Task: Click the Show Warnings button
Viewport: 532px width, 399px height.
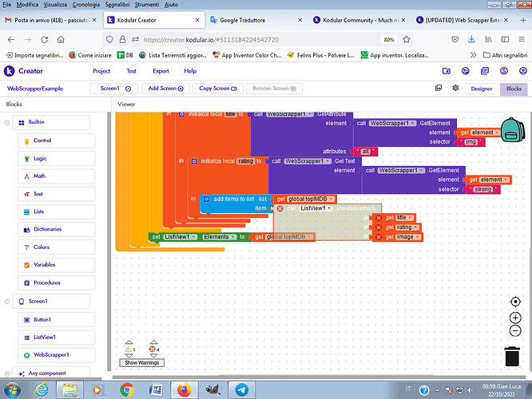Action: point(141,362)
